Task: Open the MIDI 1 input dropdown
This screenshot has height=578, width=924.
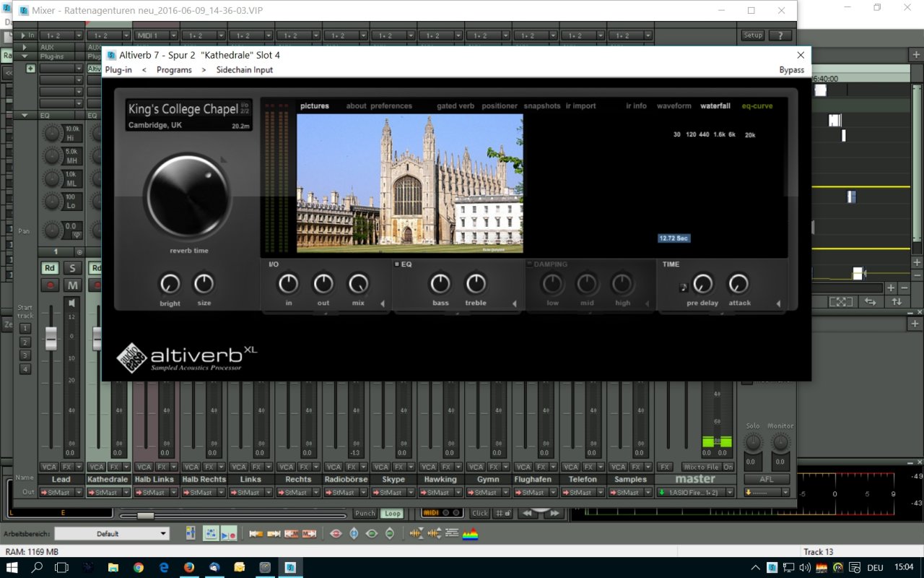Action: pos(174,35)
